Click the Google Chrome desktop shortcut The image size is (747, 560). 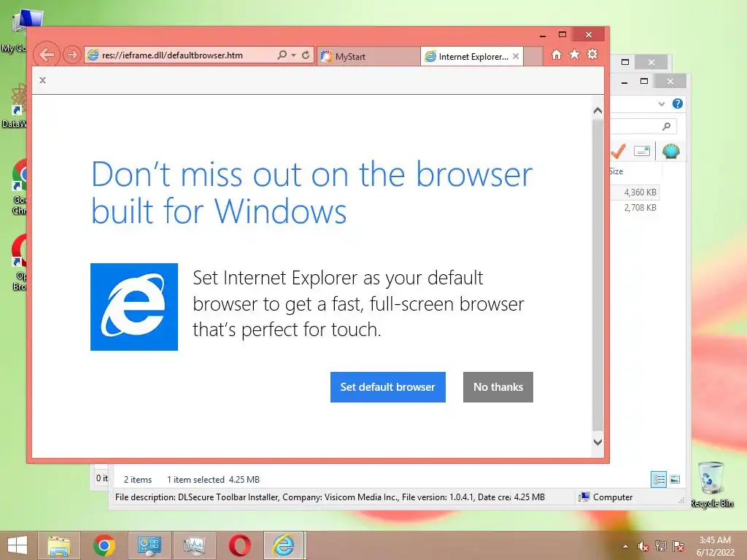click(19, 187)
